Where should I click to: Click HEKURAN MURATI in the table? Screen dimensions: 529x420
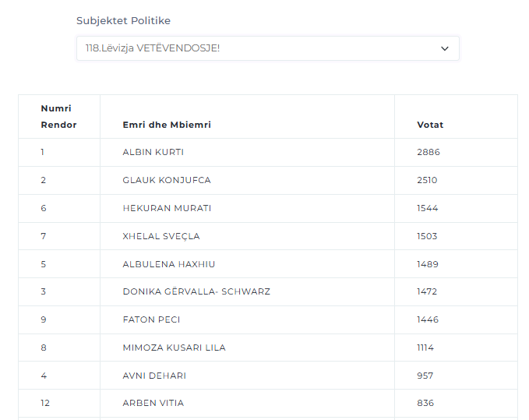tap(167, 208)
